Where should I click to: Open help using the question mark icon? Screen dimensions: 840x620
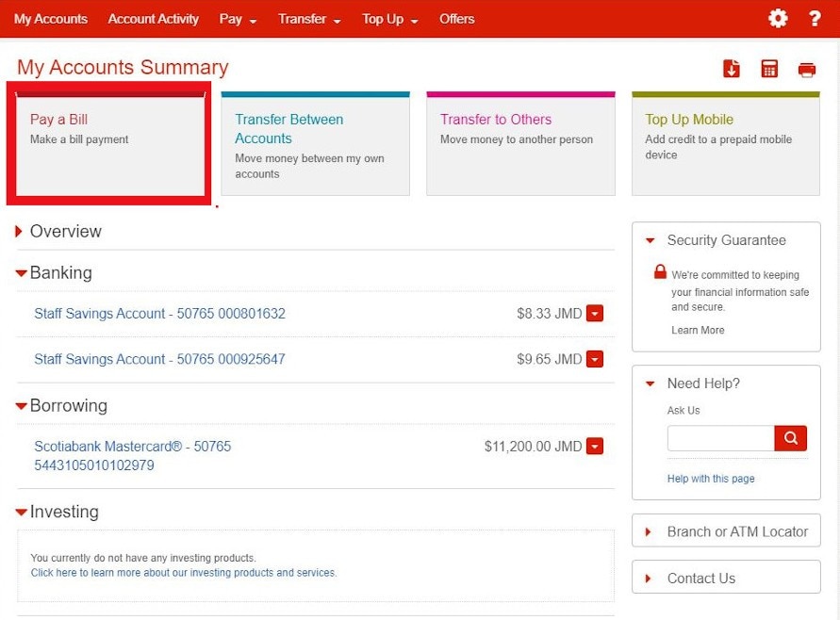[x=815, y=18]
